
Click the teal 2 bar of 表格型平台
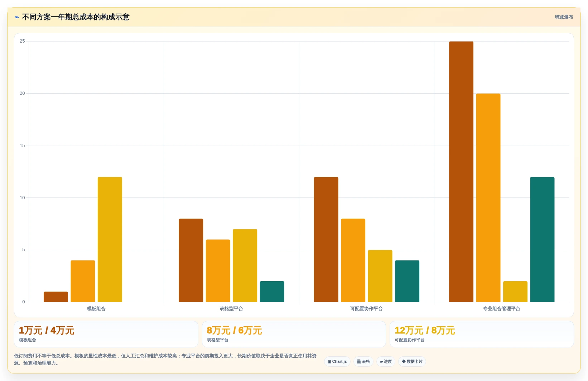[x=272, y=292]
